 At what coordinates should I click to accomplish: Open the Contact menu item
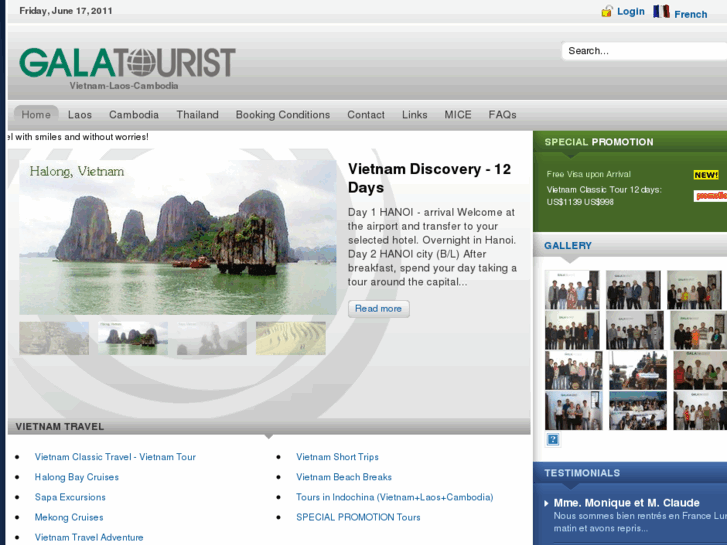[x=366, y=115]
